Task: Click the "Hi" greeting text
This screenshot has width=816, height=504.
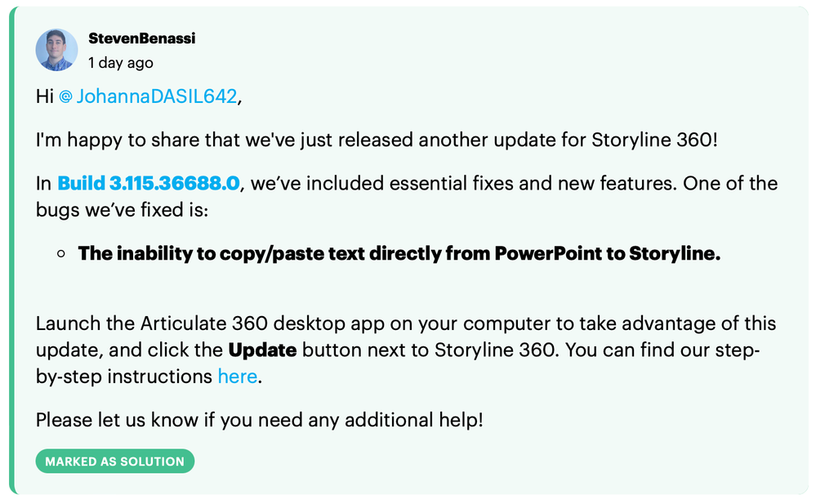Action: click(x=45, y=96)
